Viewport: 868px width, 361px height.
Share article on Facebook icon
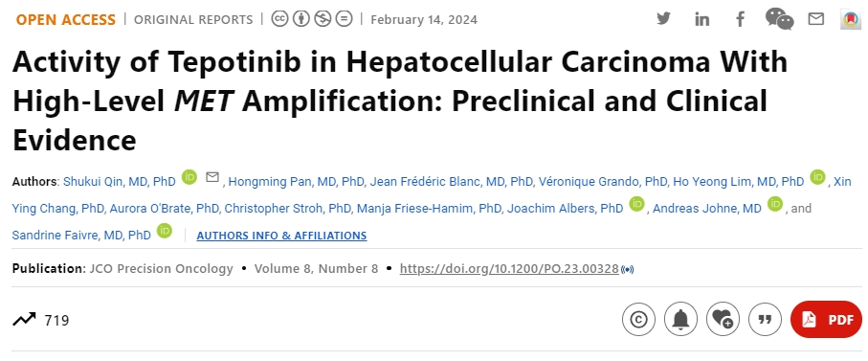point(740,19)
